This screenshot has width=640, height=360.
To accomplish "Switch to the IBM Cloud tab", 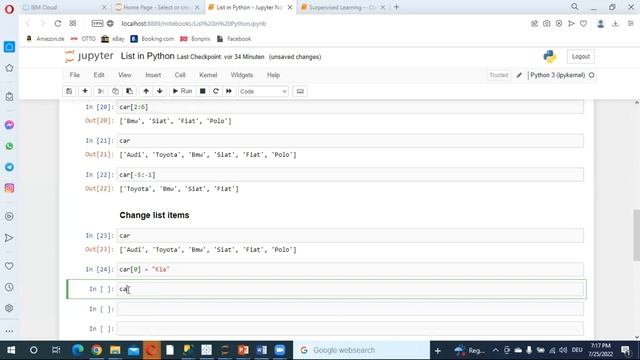I will point(64,7).
